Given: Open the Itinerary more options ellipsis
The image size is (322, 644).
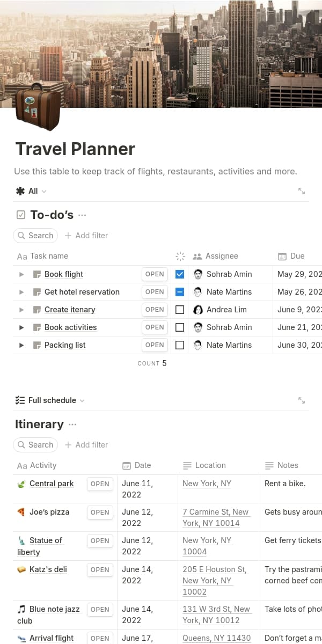Looking at the screenshot, I should click(x=72, y=425).
